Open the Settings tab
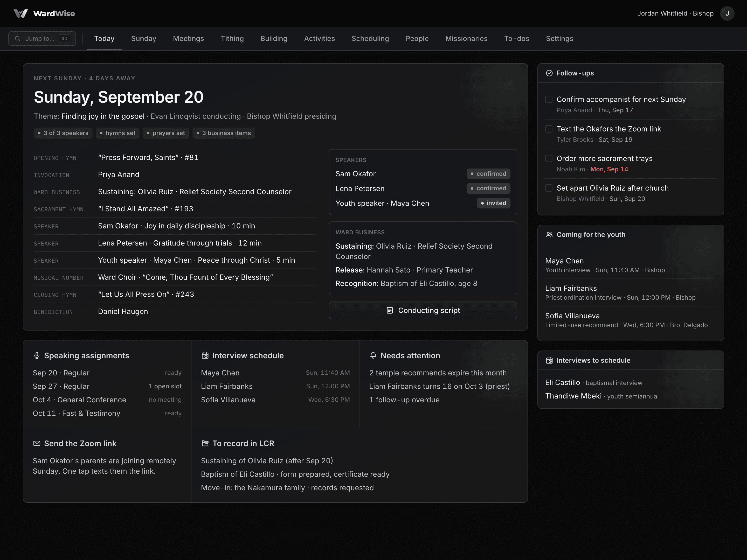 pos(559,38)
